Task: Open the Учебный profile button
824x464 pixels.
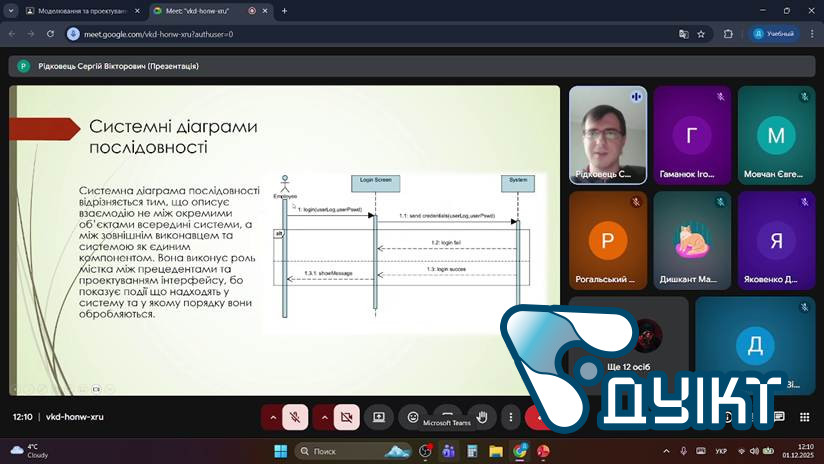Action: click(774, 34)
